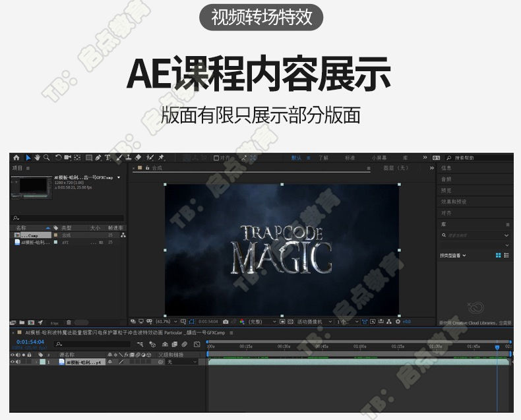This screenshot has width=521, height=420.
Task: Open the 效果和预设 panel
Action: click(x=454, y=202)
